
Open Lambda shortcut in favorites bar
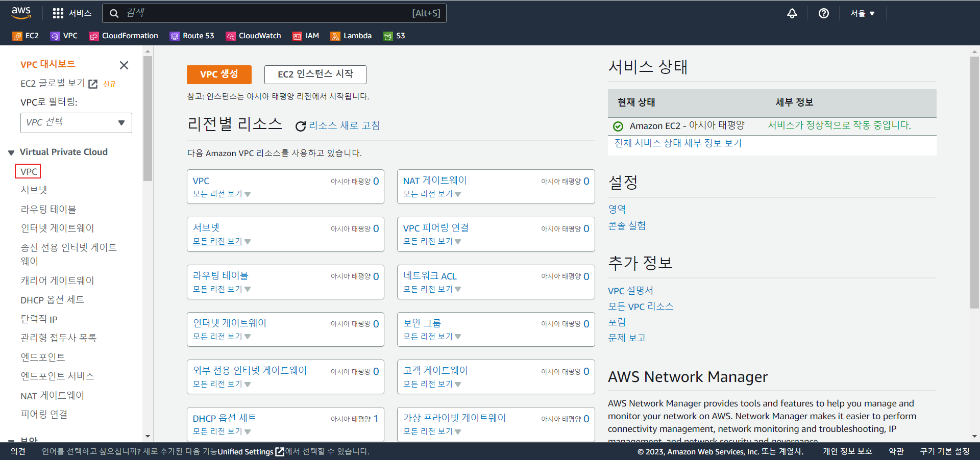(351, 36)
